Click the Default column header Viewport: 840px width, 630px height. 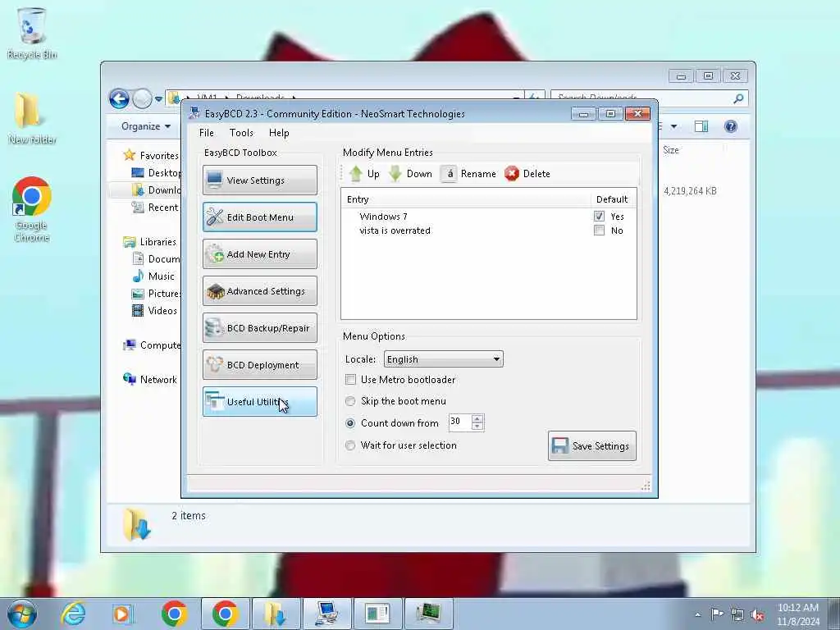(612, 199)
